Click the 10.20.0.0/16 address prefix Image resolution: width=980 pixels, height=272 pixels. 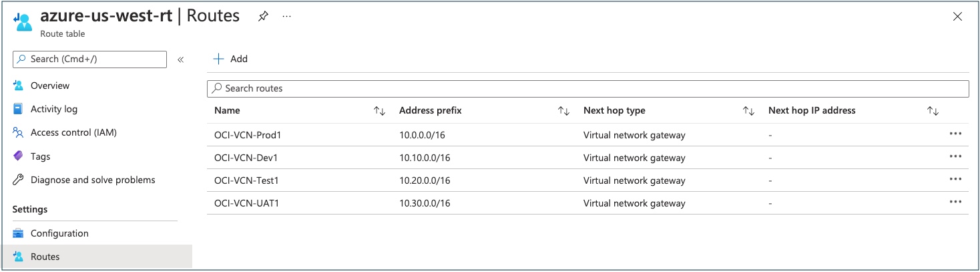pyautogui.click(x=425, y=180)
